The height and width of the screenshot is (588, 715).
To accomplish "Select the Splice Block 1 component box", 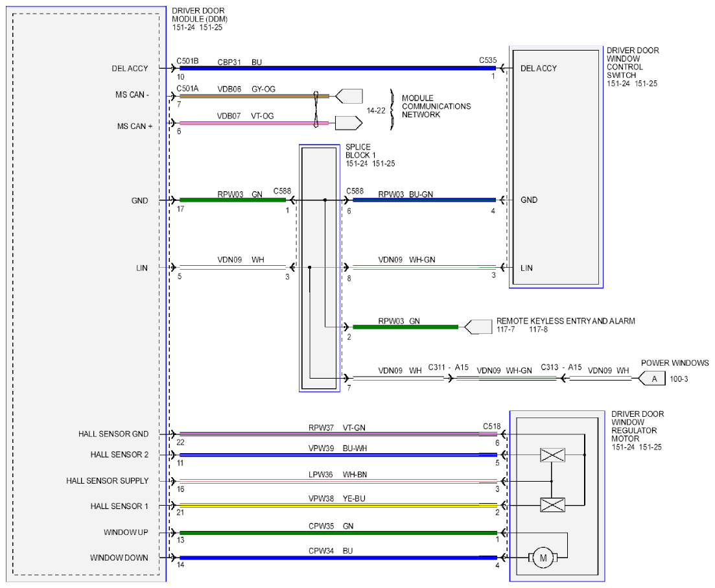I will (x=319, y=268).
